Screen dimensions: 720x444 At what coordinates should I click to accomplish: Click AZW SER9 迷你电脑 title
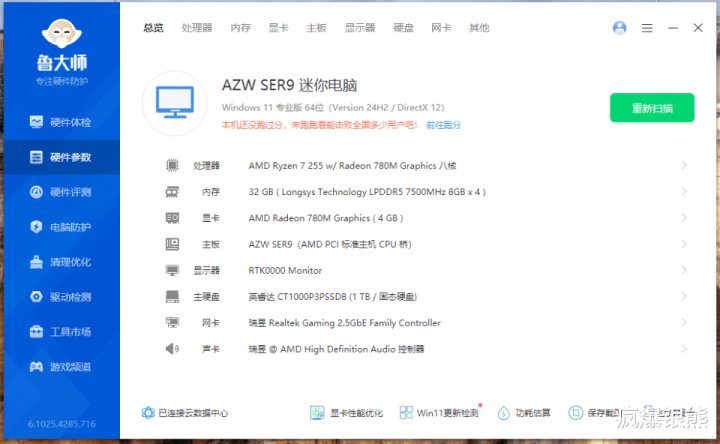[289, 85]
